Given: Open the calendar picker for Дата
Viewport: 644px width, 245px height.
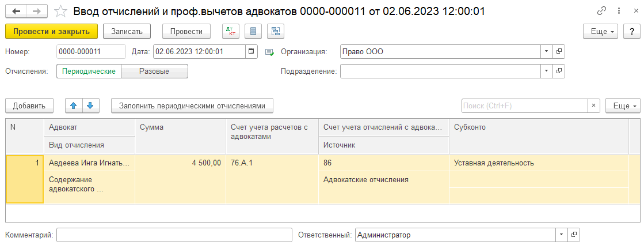Looking at the screenshot, I should click(251, 51).
